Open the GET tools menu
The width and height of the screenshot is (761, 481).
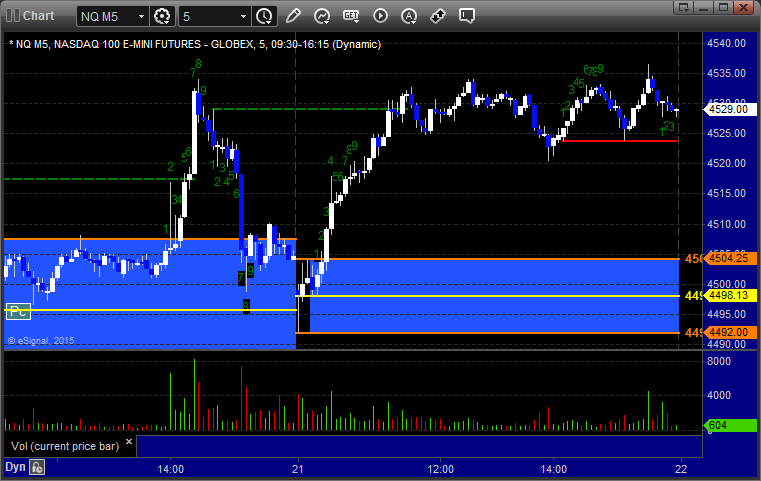[351, 16]
